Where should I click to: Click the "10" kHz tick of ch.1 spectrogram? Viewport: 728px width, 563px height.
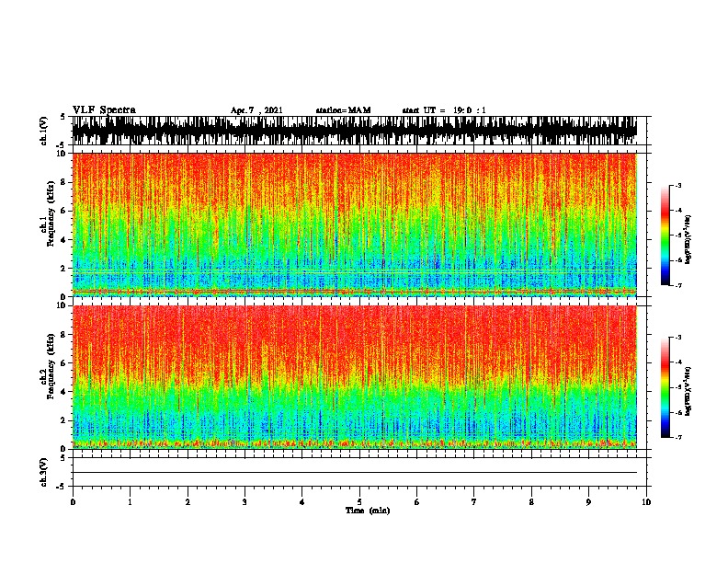pos(63,154)
